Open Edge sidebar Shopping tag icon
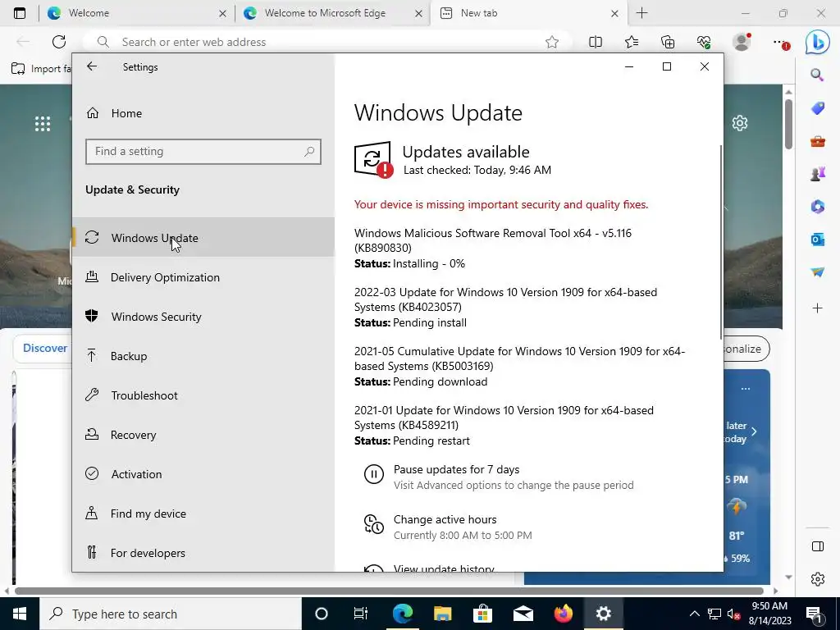840x630 pixels. click(818, 108)
